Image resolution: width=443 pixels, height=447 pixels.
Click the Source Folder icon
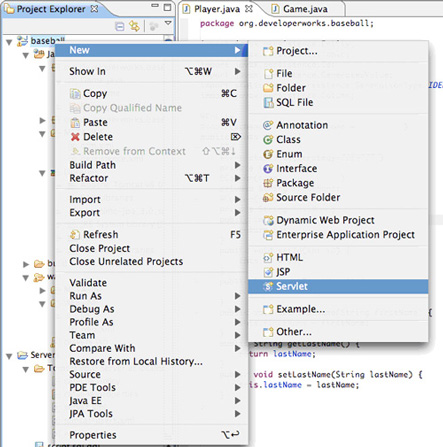coord(268,197)
